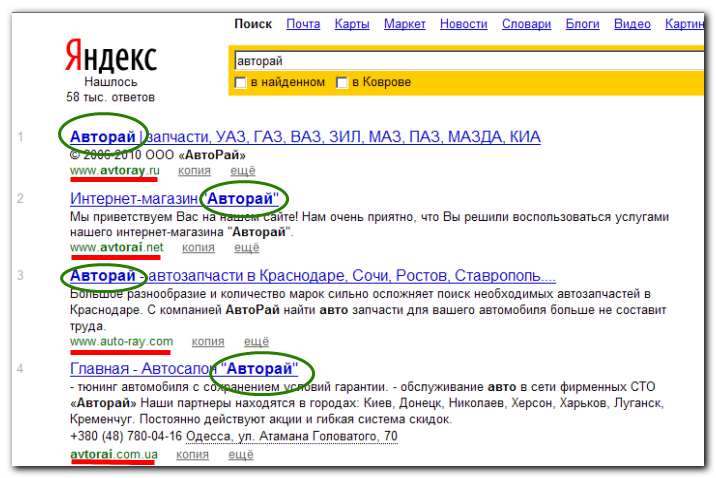The image size is (716, 478).
Task: Click snippet text 'Мы приветствуем Вас на нашем сайте'
Action: click(184, 216)
